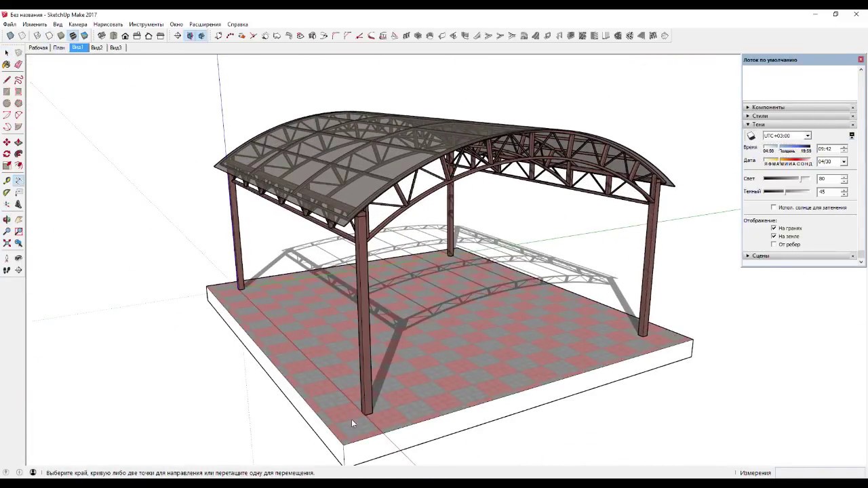Select the Line pencil tool
Viewport: 868px width, 488px height.
pos(7,80)
